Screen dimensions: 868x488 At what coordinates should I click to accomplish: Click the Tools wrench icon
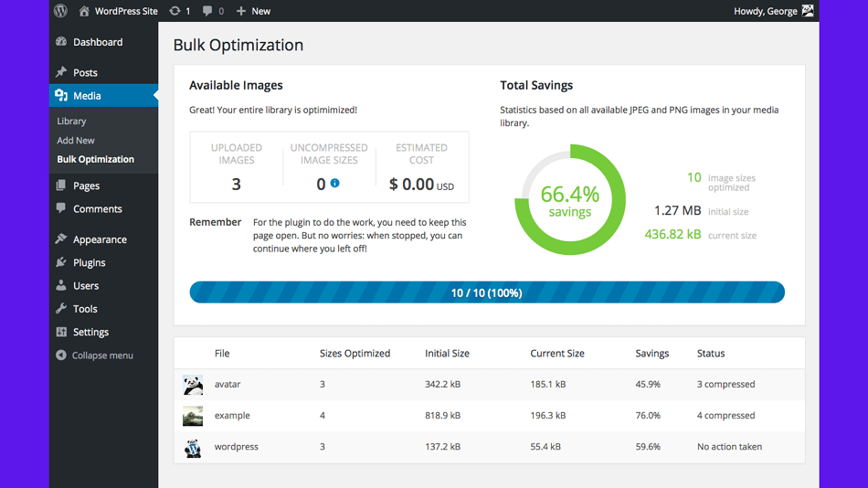pyautogui.click(x=61, y=309)
